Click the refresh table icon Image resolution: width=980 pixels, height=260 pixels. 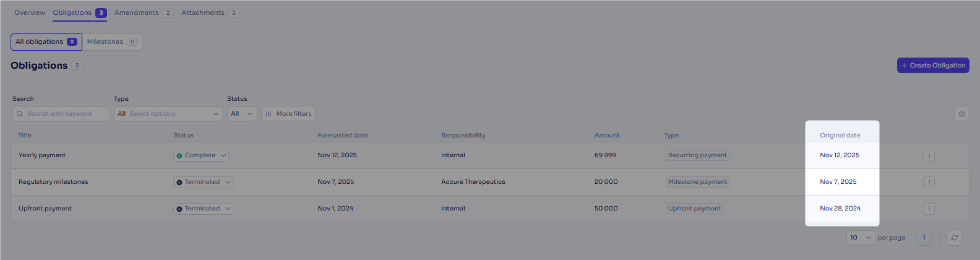(x=955, y=238)
